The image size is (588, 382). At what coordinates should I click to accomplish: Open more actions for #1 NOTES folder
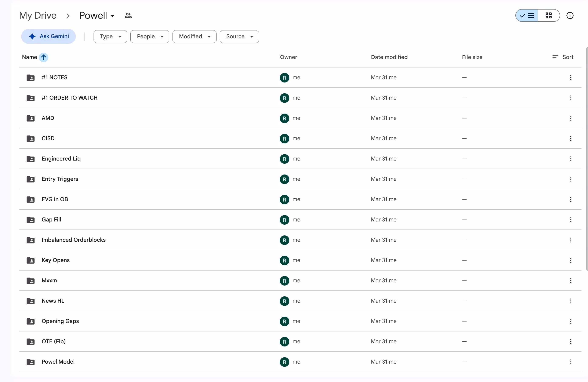(571, 78)
